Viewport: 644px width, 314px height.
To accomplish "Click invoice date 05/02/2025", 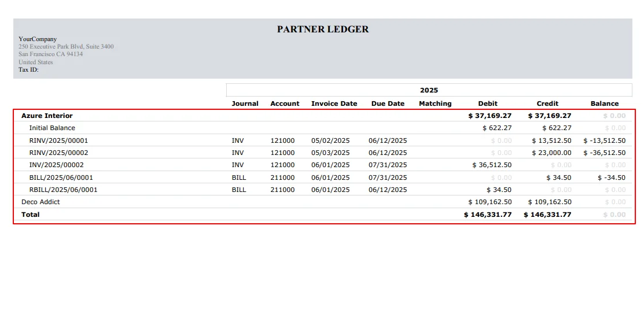I will [x=330, y=141].
